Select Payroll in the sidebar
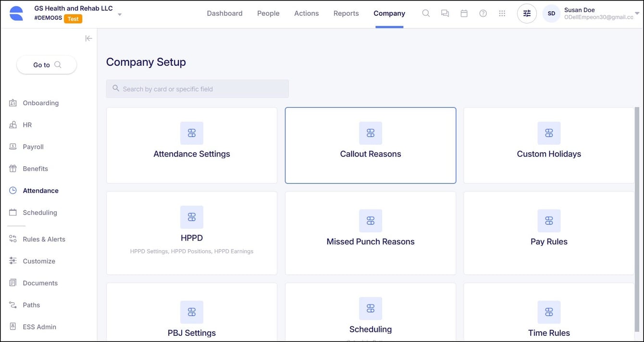 (x=33, y=147)
